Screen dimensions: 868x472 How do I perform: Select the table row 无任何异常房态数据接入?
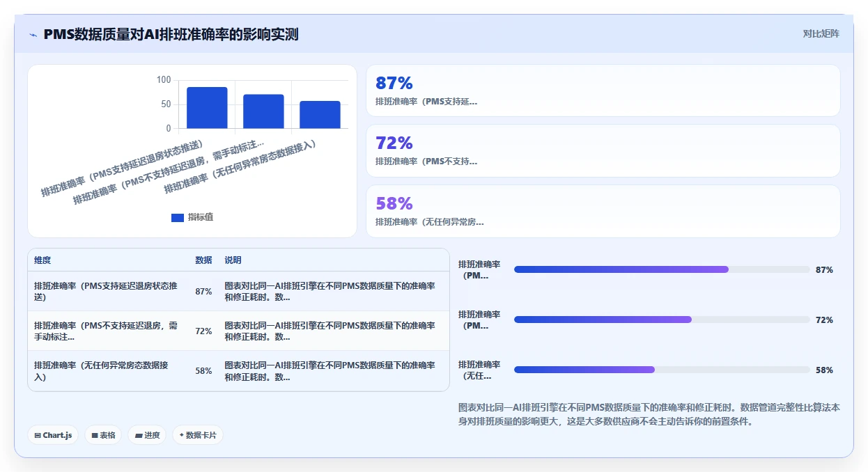238,371
